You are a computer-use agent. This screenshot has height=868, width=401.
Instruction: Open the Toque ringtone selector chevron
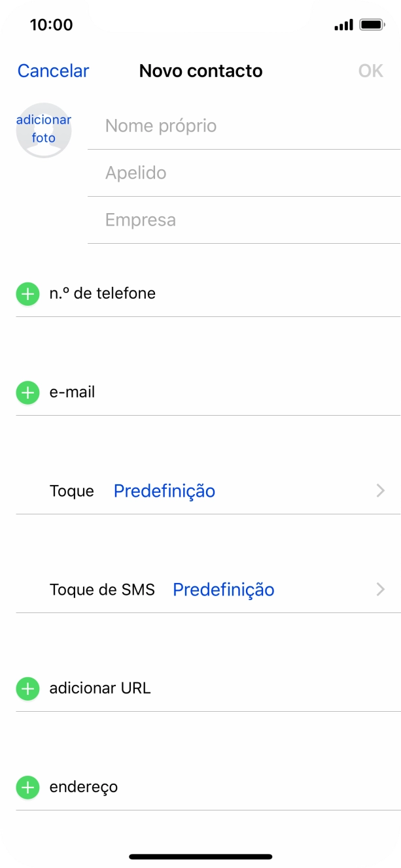pyautogui.click(x=380, y=490)
